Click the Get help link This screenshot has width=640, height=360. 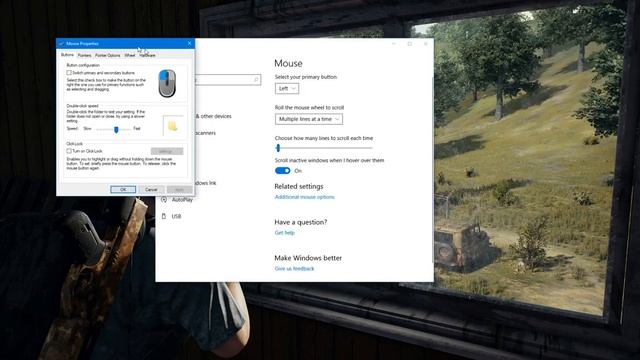click(284, 233)
